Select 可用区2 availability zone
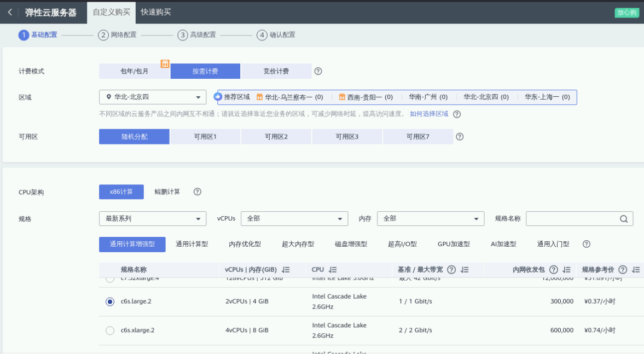Screen dimensions: 644x354 pyautogui.click(x=276, y=137)
